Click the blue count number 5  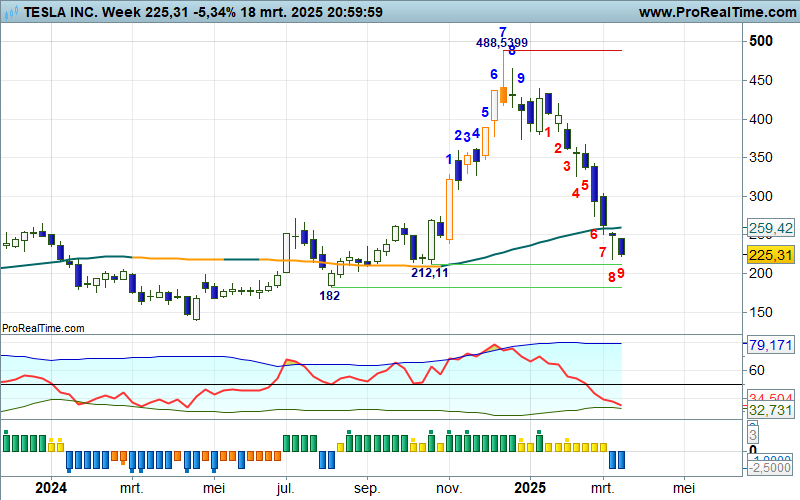click(485, 112)
